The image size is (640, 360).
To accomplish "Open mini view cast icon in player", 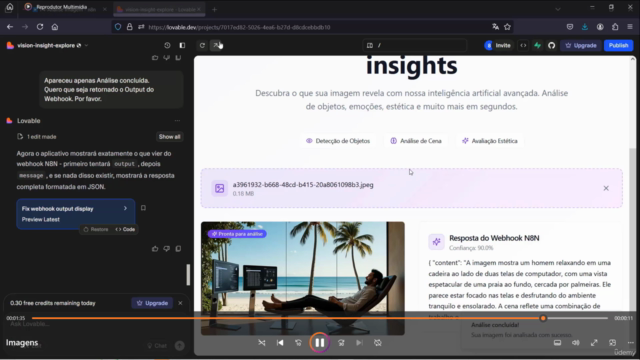I will (x=612, y=343).
